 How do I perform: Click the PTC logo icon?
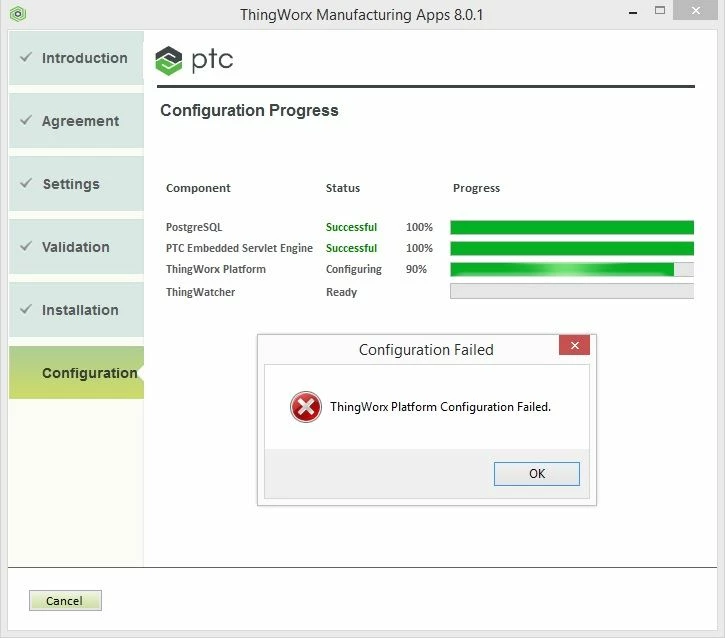point(169,61)
